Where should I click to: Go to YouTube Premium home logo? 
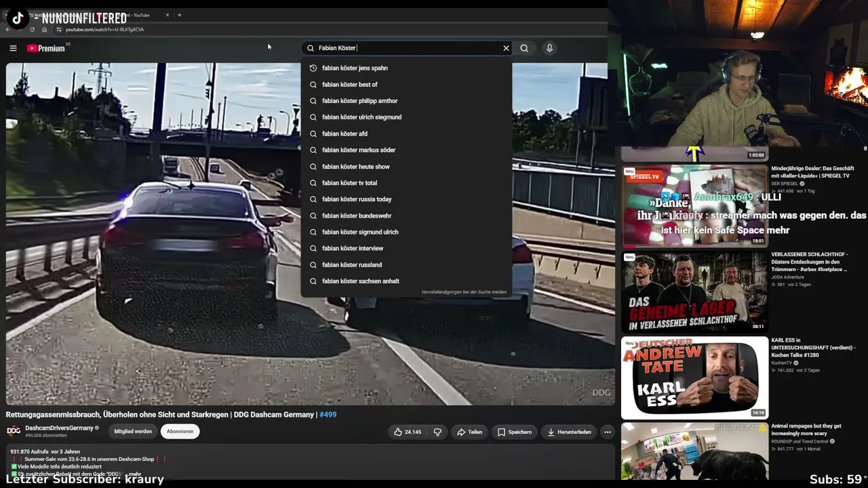point(46,48)
